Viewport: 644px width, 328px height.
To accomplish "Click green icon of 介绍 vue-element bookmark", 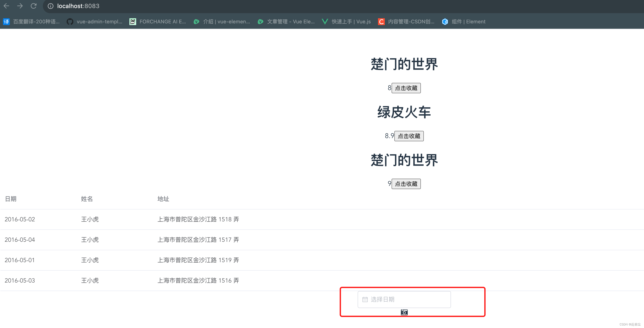I will (196, 21).
